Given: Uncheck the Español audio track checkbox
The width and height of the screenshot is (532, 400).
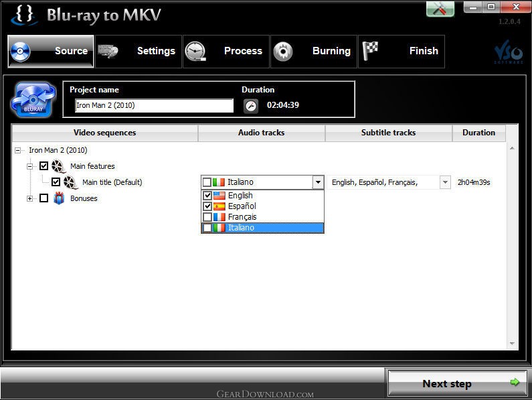Looking at the screenshot, I should coord(207,206).
